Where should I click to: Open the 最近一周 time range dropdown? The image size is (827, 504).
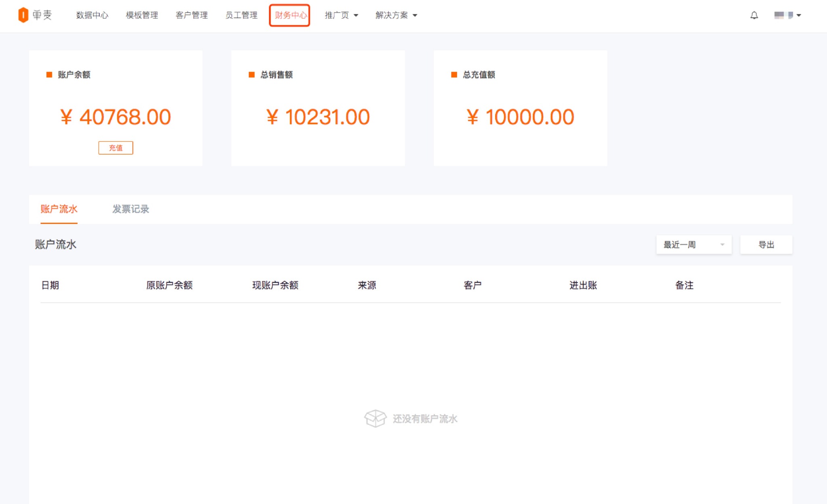click(x=694, y=245)
